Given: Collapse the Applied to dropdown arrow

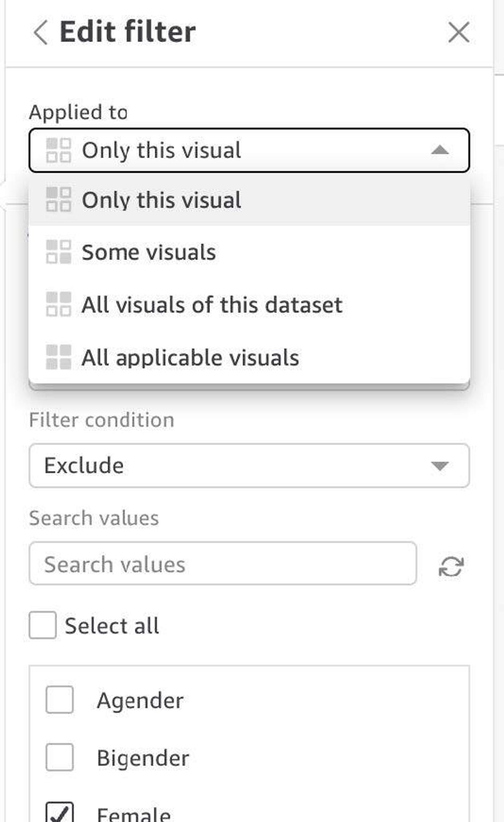Looking at the screenshot, I should [x=440, y=150].
